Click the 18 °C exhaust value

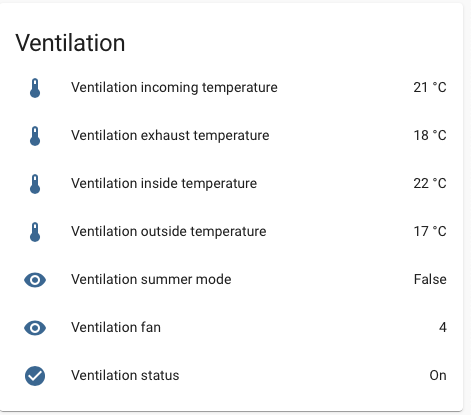(x=430, y=136)
